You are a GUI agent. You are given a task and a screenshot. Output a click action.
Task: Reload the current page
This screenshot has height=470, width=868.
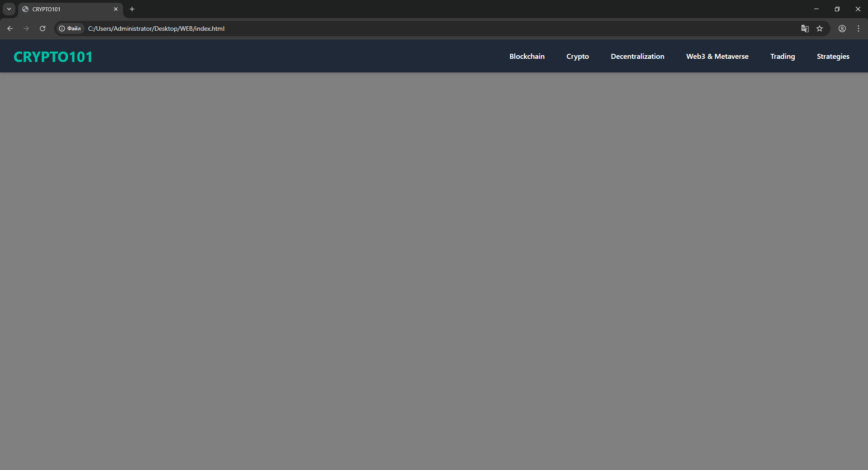point(43,28)
